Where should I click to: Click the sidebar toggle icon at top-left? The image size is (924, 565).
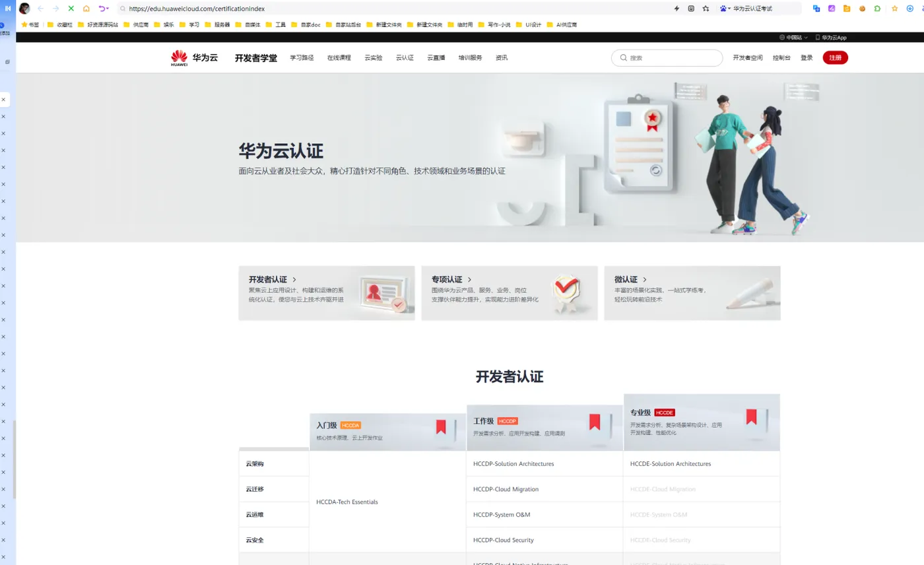click(7, 9)
